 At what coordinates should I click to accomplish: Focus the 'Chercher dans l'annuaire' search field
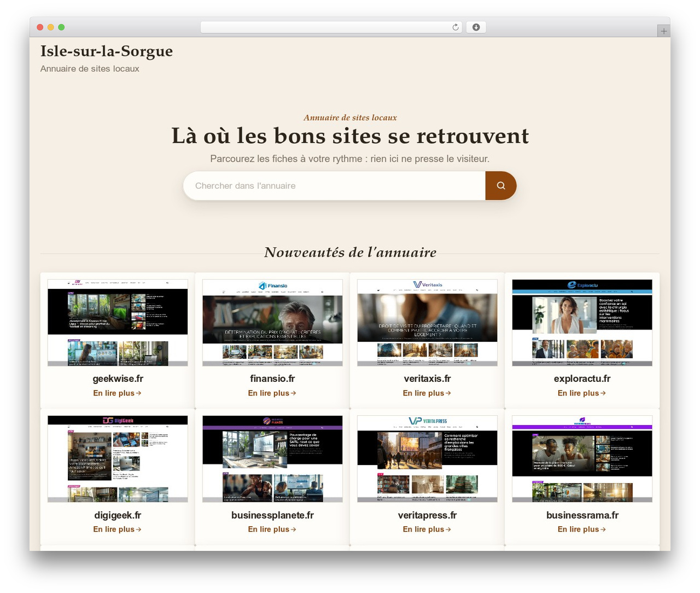point(334,185)
